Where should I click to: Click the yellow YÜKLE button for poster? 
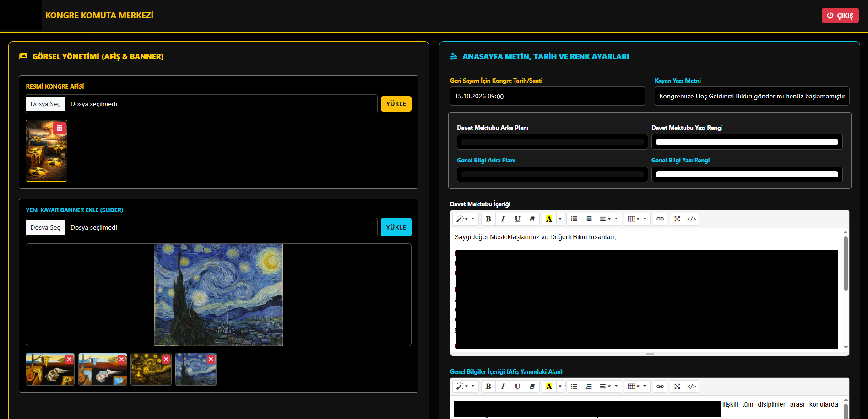point(396,104)
